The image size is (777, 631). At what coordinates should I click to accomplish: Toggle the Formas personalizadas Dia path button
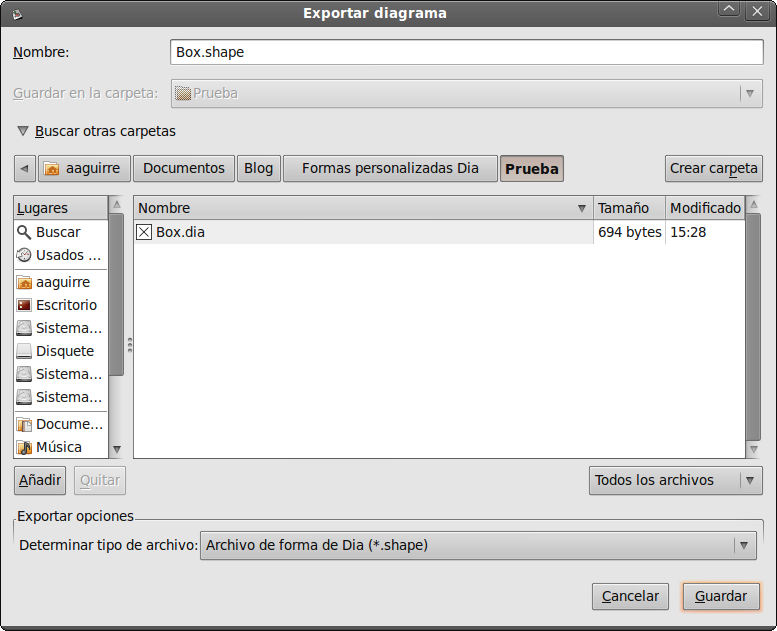pyautogui.click(x=390, y=168)
